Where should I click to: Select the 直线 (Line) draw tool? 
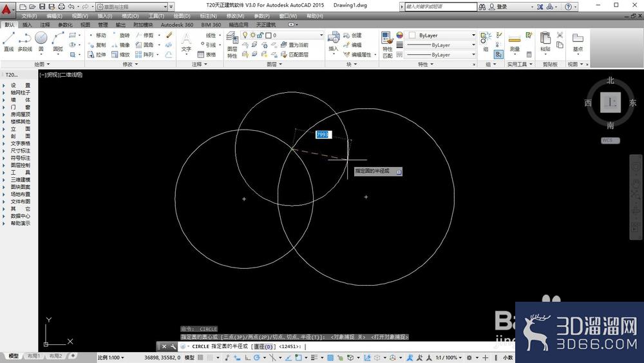pyautogui.click(x=8, y=41)
